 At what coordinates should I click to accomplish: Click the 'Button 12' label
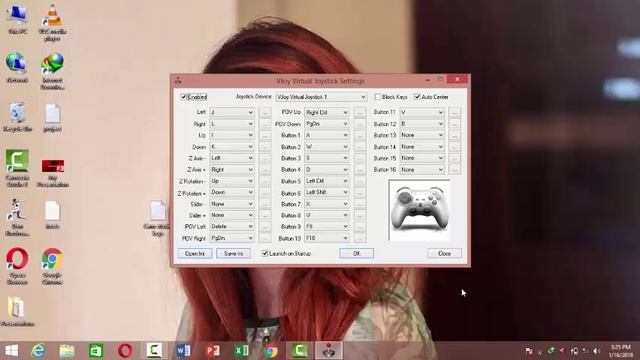coord(384,124)
